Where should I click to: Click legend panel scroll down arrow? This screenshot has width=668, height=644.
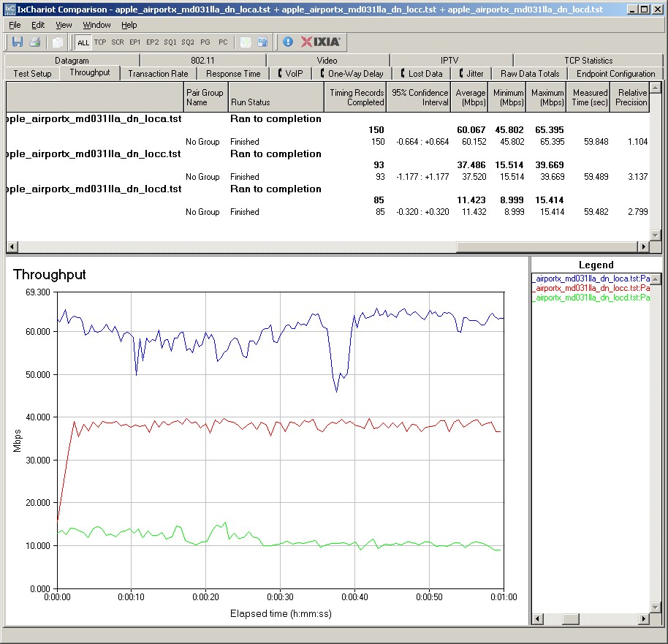pos(656,607)
